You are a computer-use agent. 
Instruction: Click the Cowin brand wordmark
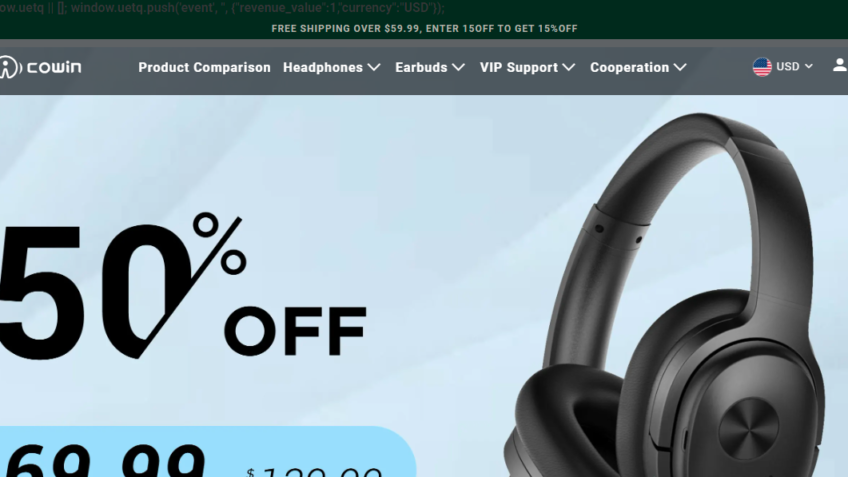(x=54, y=67)
